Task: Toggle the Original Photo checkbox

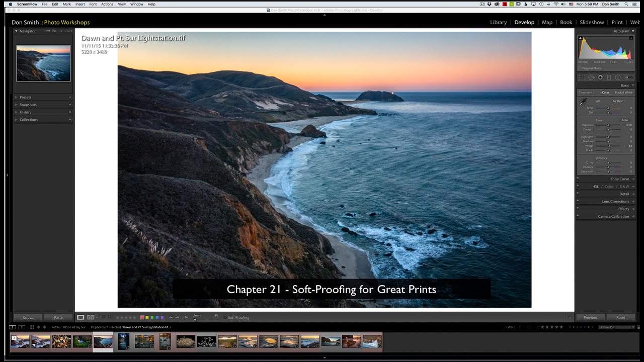Action: point(580,68)
